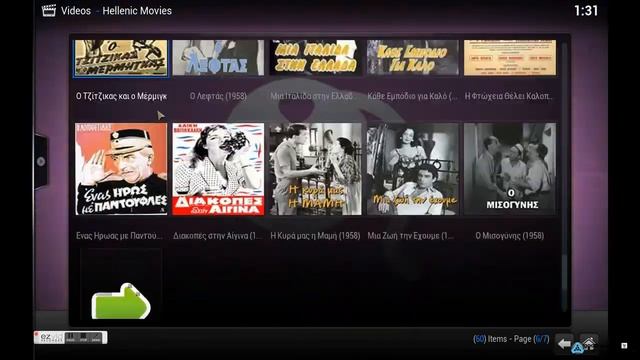Image resolution: width=640 pixels, height=360 pixels.
Task: Go to home with the house icon
Action: 589,343
